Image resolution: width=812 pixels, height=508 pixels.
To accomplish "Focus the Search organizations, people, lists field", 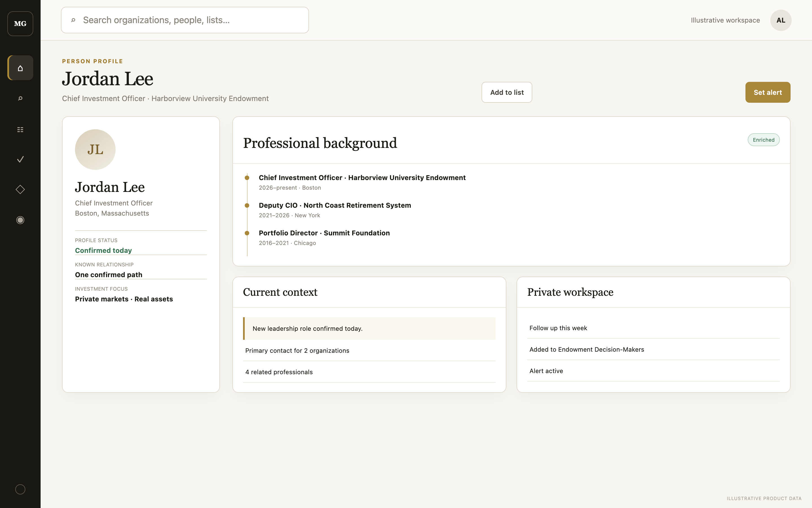I will coord(185,20).
